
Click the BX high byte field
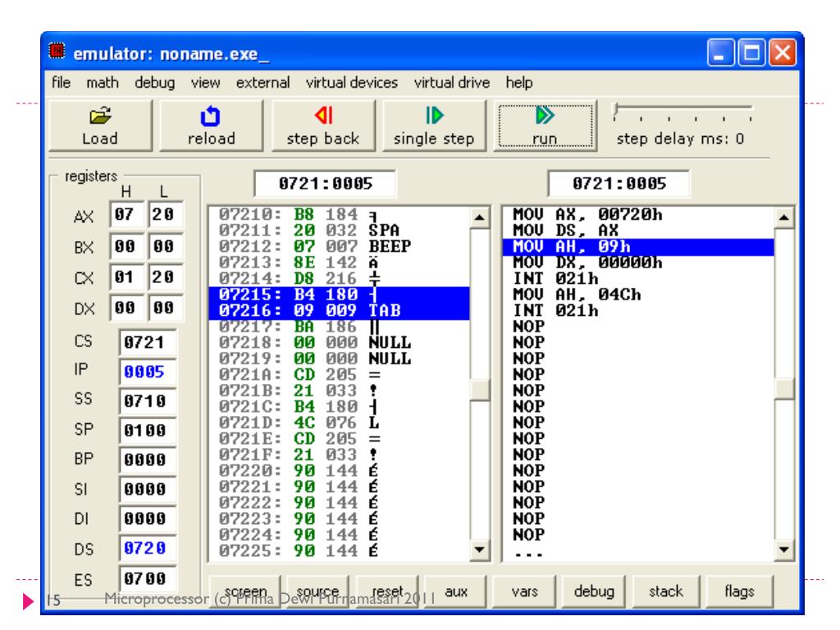point(126,246)
